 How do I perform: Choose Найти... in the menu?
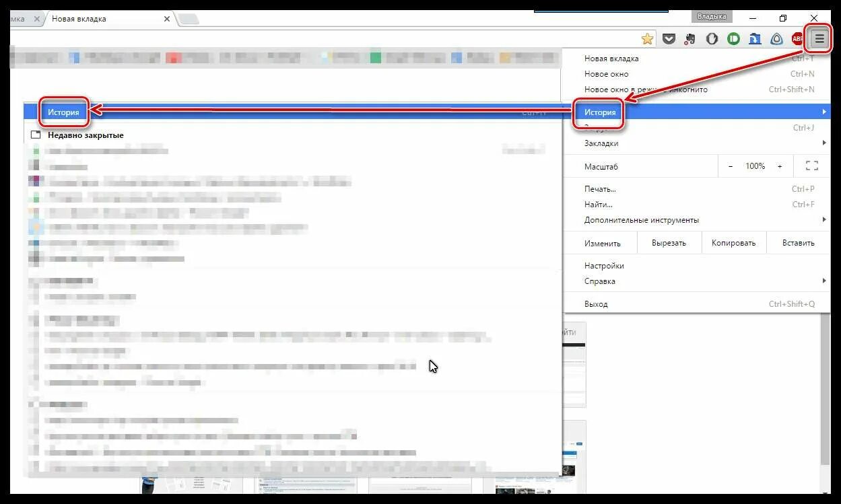point(696,205)
